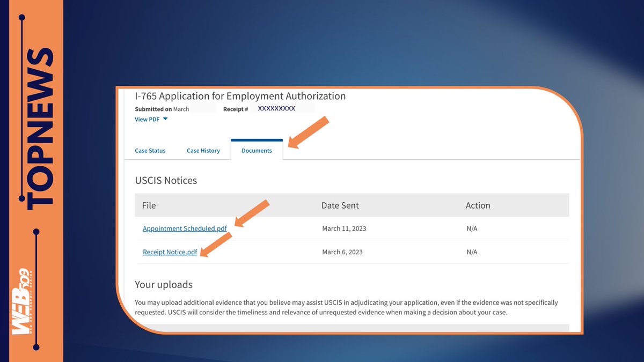
Task: Click the Date Sent column header
Action: pyautogui.click(x=340, y=205)
